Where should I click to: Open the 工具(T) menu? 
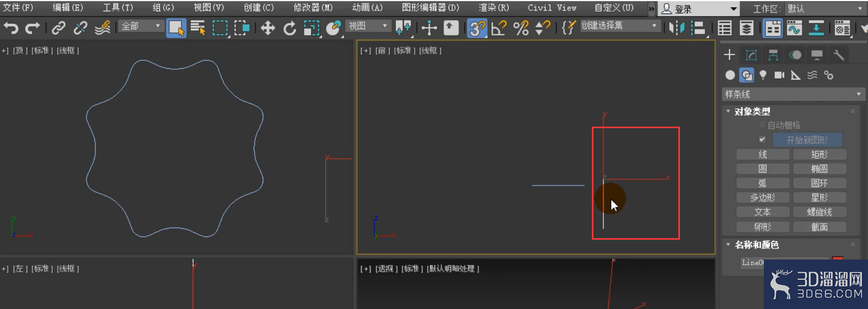click(118, 8)
